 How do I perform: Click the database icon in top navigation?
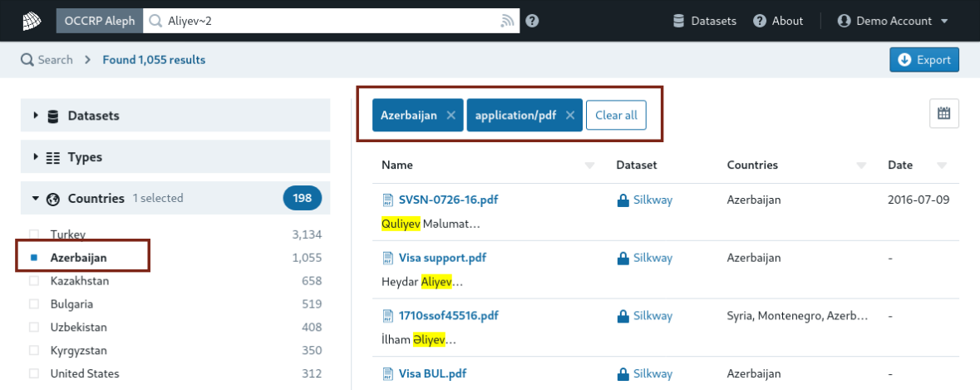(678, 22)
